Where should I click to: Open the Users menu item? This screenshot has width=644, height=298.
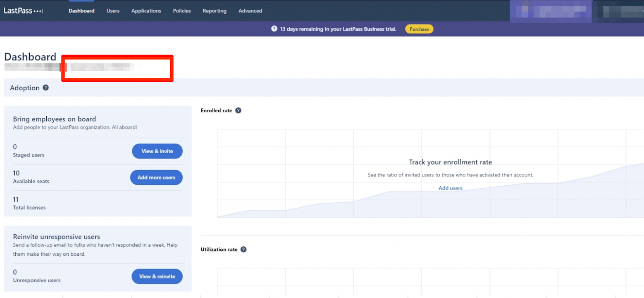(x=113, y=11)
